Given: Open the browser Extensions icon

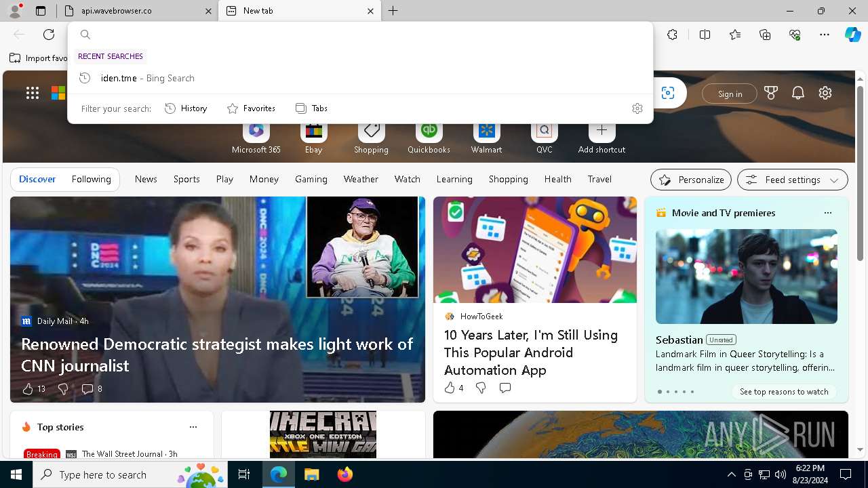Looking at the screenshot, I should point(672,35).
